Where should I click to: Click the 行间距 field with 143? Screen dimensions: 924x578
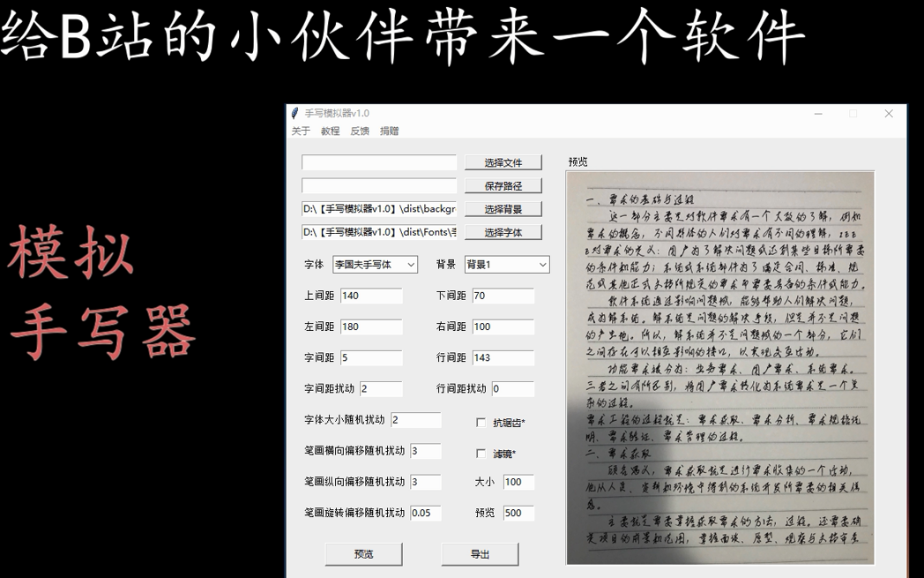503,357
